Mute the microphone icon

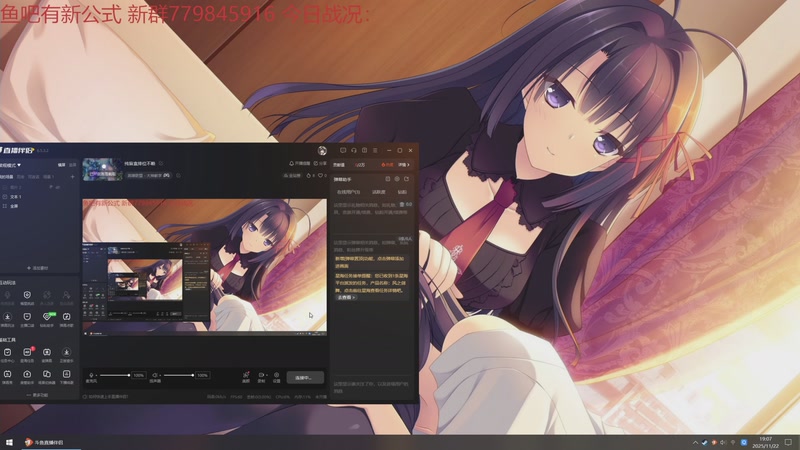(x=91, y=375)
